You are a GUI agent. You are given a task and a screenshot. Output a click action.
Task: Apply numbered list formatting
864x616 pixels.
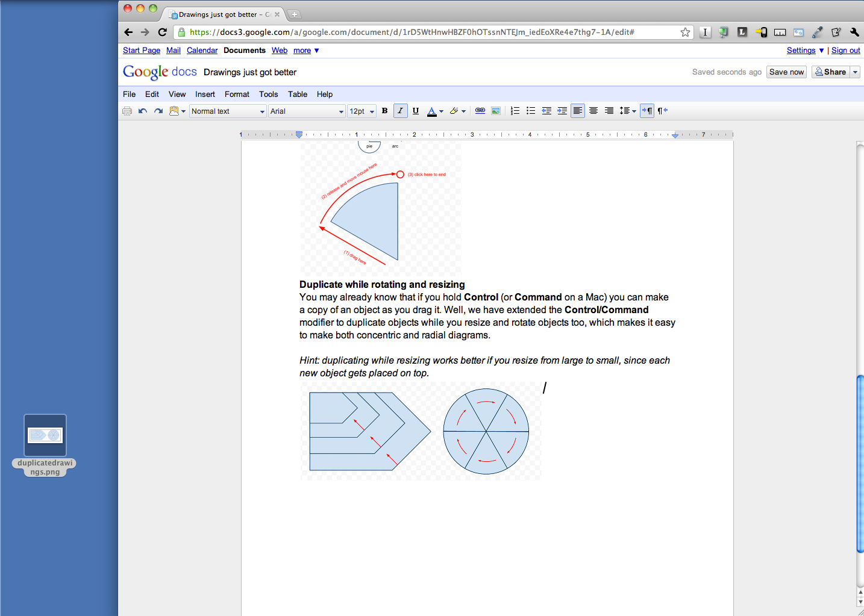(515, 111)
